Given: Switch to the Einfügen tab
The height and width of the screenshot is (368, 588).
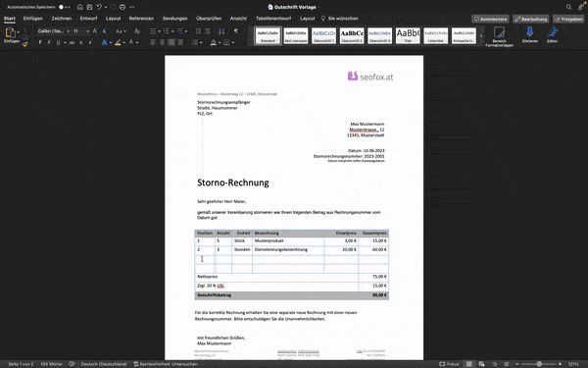Looking at the screenshot, I should pyautogui.click(x=33, y=19).
